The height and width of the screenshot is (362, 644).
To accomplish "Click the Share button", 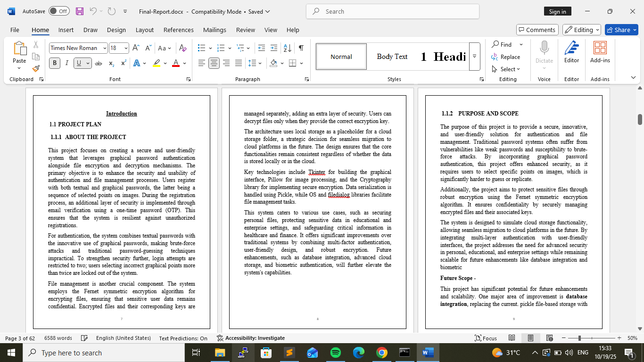I will coord(621,30).
